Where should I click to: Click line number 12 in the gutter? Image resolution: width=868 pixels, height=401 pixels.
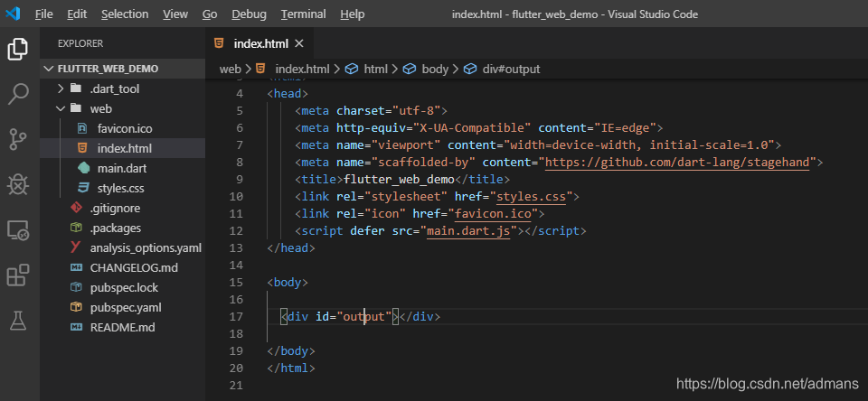click(236, 230)
